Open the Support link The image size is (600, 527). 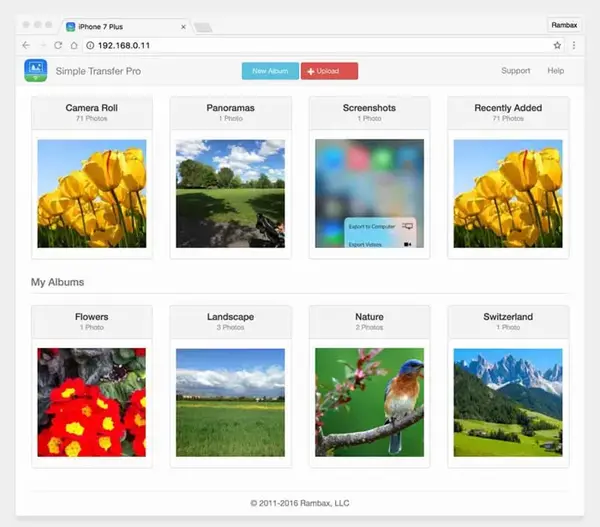[515, 70]
